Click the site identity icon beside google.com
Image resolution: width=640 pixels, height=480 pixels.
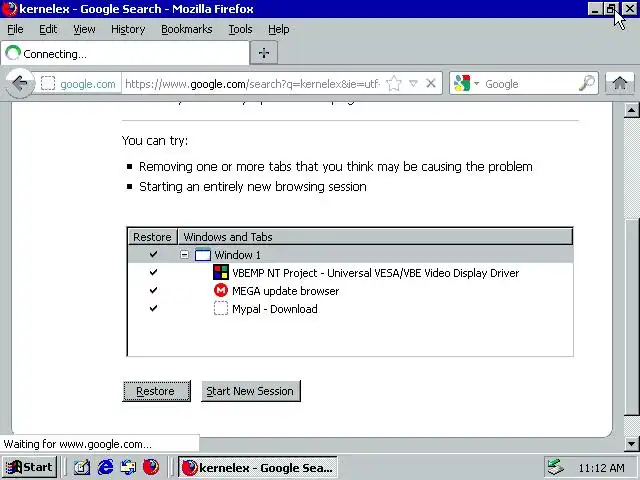tap(48, 83)
